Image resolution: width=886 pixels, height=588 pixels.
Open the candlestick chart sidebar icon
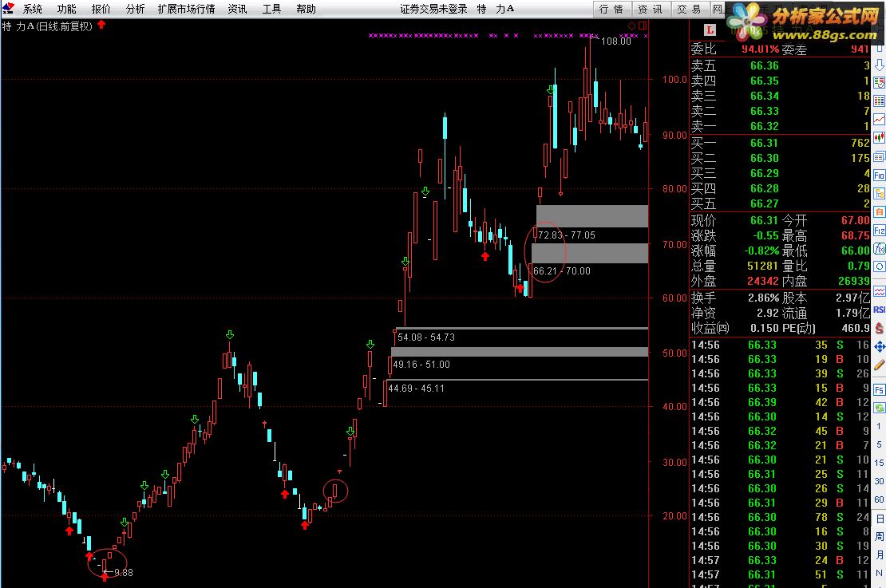[880, 138]
